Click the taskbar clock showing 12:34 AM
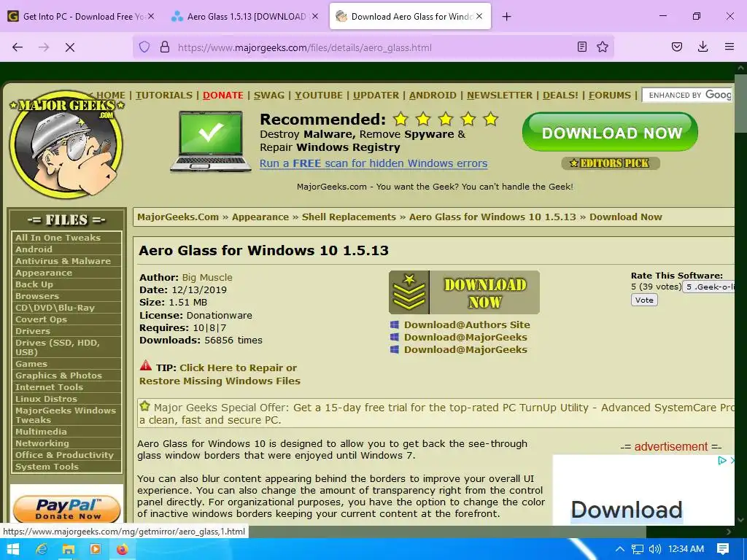This screenshot has width=747, height=560. 686,549
